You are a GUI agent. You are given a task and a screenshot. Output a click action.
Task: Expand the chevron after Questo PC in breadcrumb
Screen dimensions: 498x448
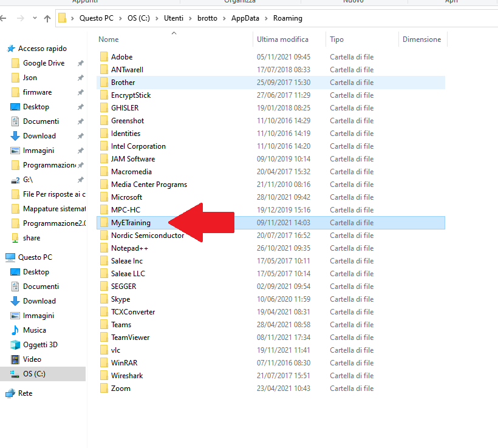point(121,18)
